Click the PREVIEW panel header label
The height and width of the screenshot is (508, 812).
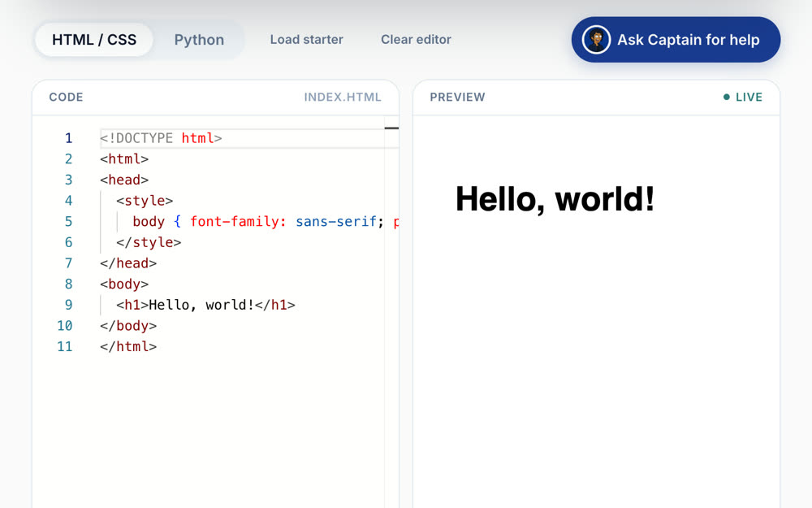point(457,97)
